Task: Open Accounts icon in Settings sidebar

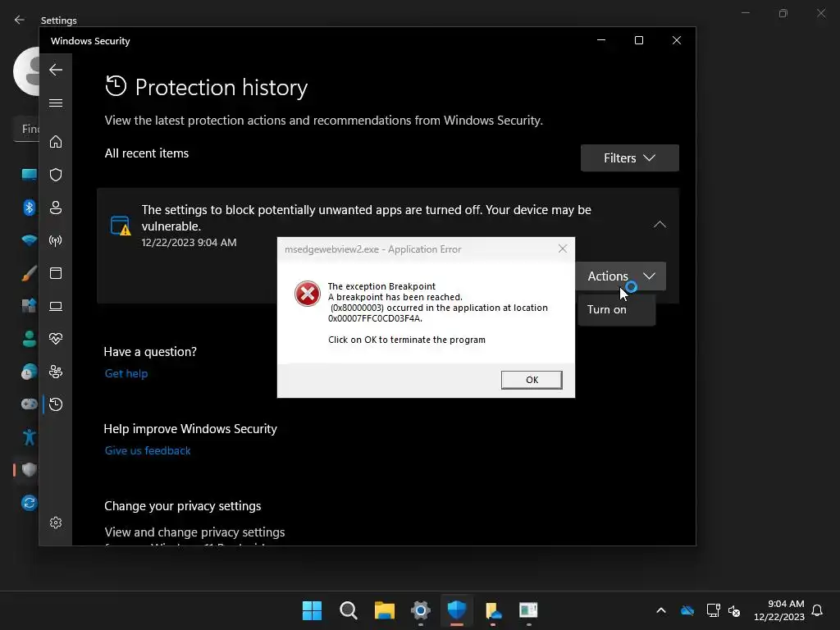Action: (30, 339)
